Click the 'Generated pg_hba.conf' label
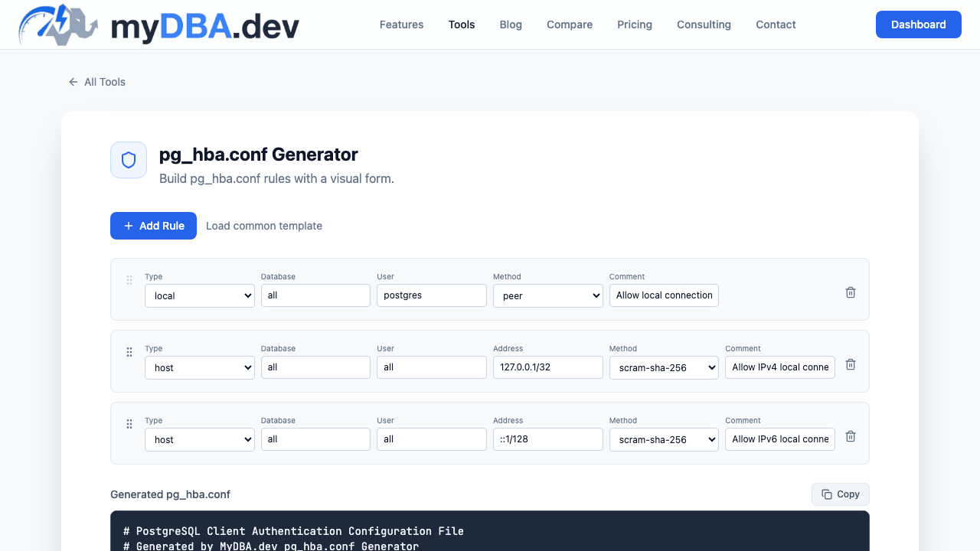Screen dimensions: 980x551 tap(170, 494)
